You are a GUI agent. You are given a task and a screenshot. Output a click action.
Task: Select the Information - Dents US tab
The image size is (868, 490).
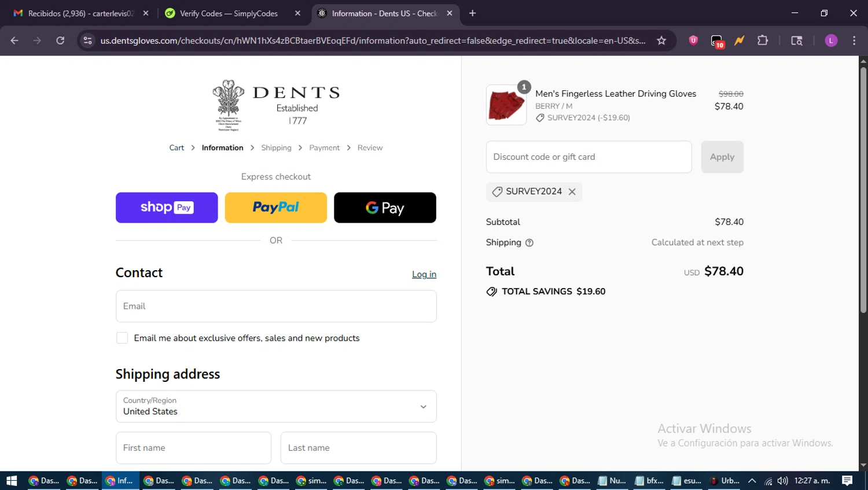tap(384, 13)
